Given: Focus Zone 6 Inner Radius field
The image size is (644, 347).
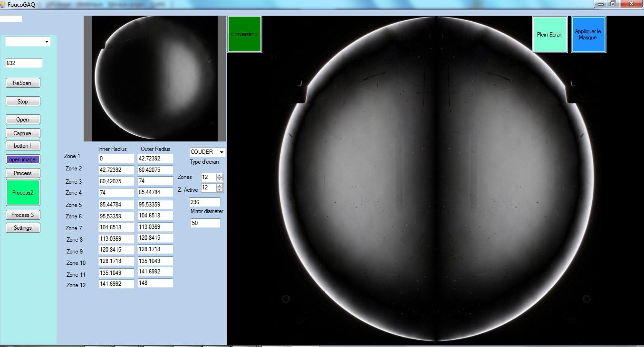Looking at the screenshot, I should point(116,216).
